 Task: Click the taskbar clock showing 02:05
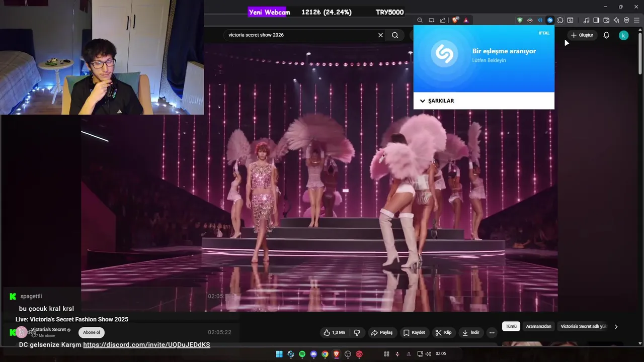[441, 354]
